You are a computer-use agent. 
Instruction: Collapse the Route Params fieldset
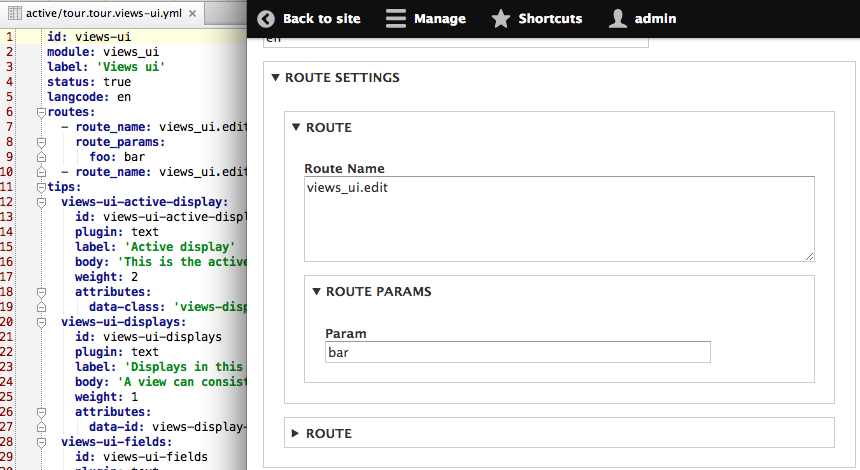(317, 291)
